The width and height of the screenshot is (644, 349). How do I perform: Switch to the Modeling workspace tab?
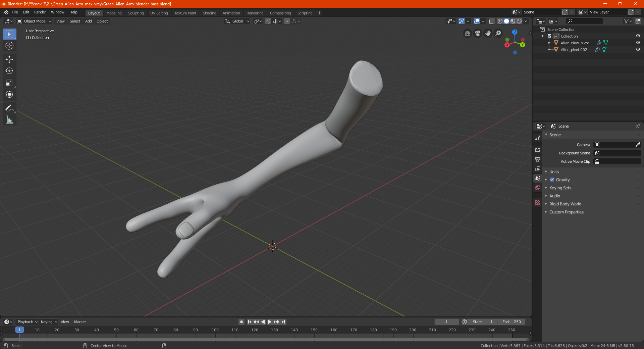[114, 13]
